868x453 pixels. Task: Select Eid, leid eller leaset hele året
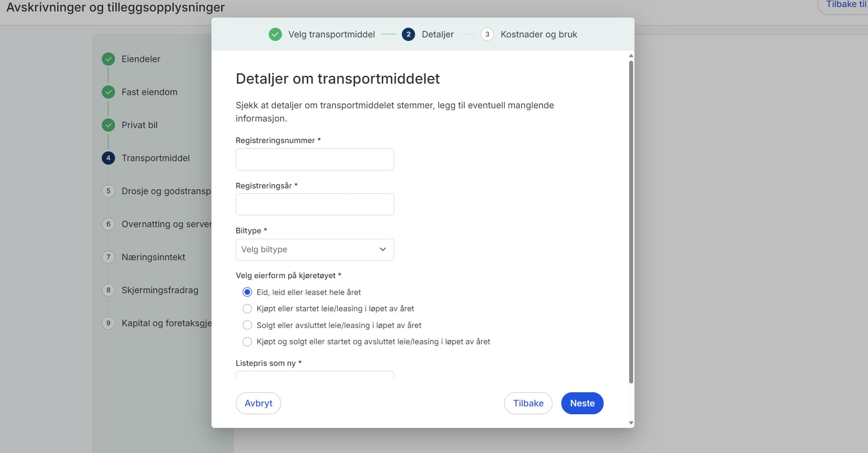click(247, 291)
